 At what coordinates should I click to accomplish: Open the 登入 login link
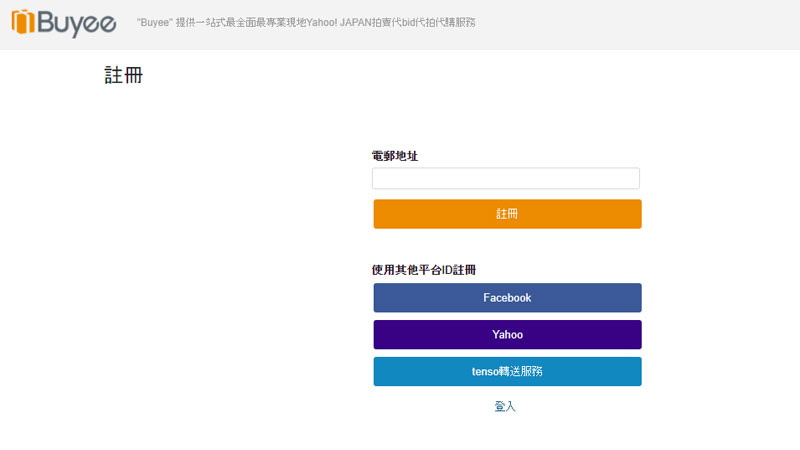(x=505, y=406)
